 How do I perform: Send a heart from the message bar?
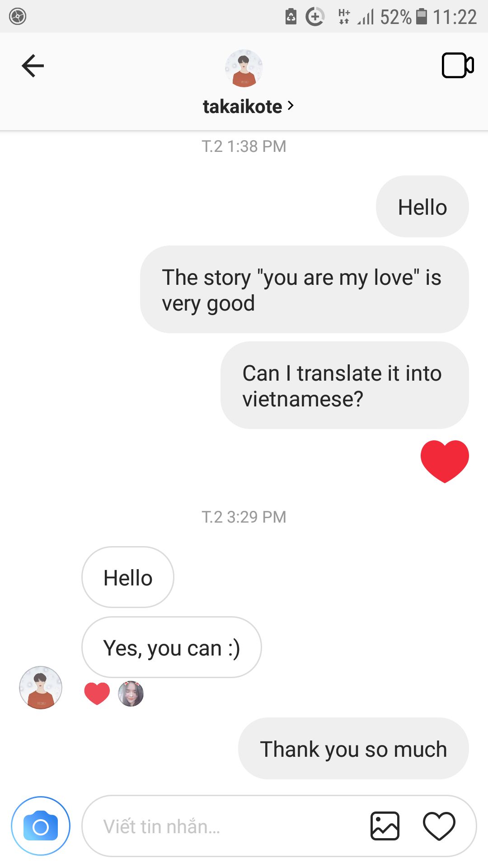tap(439, 826)
